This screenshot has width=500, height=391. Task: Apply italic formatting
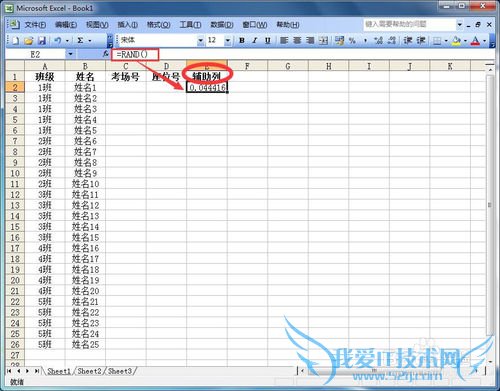255,41
